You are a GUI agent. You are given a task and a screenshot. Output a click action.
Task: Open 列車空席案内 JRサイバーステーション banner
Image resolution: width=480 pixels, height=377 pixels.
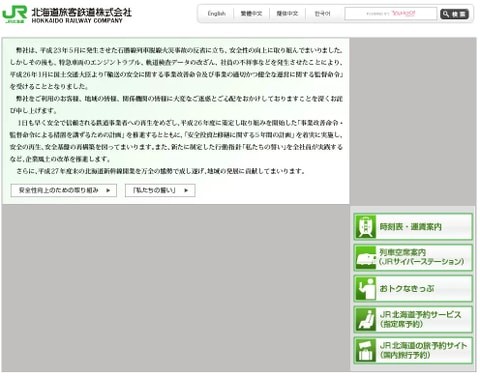(x=413, y=258)
